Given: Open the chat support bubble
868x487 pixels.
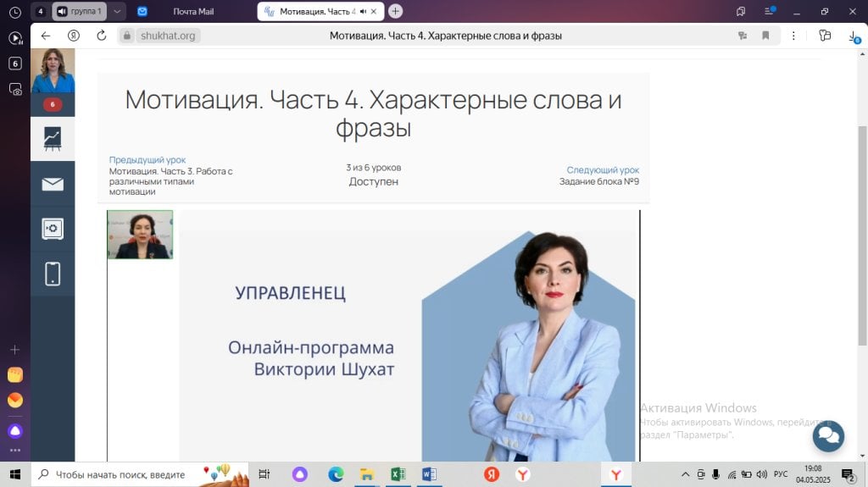Looking at the screenshot, I should 828,436.
